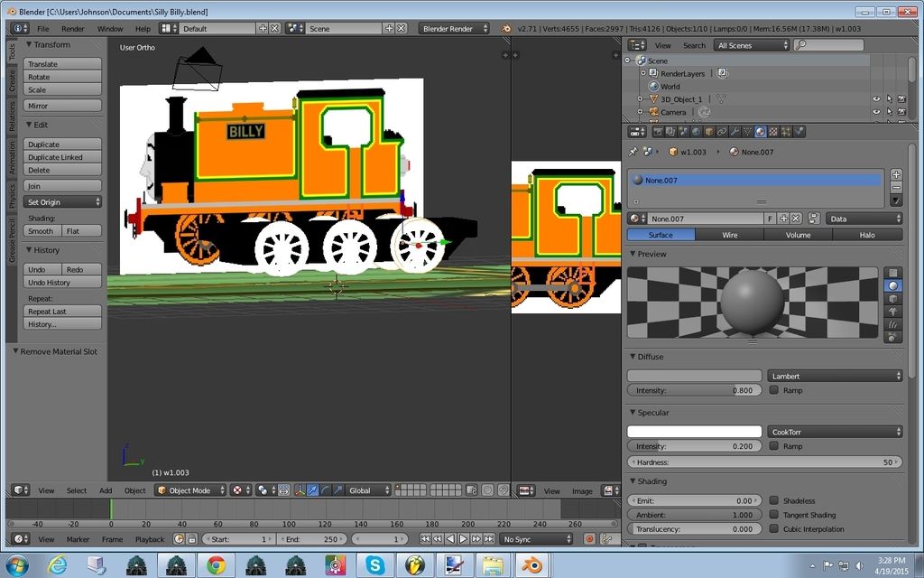Screen dimensions: 924x578
Task: Expand the 3D_Object_1 tree item
Action: pyautogui.click(x=641, y=99)
